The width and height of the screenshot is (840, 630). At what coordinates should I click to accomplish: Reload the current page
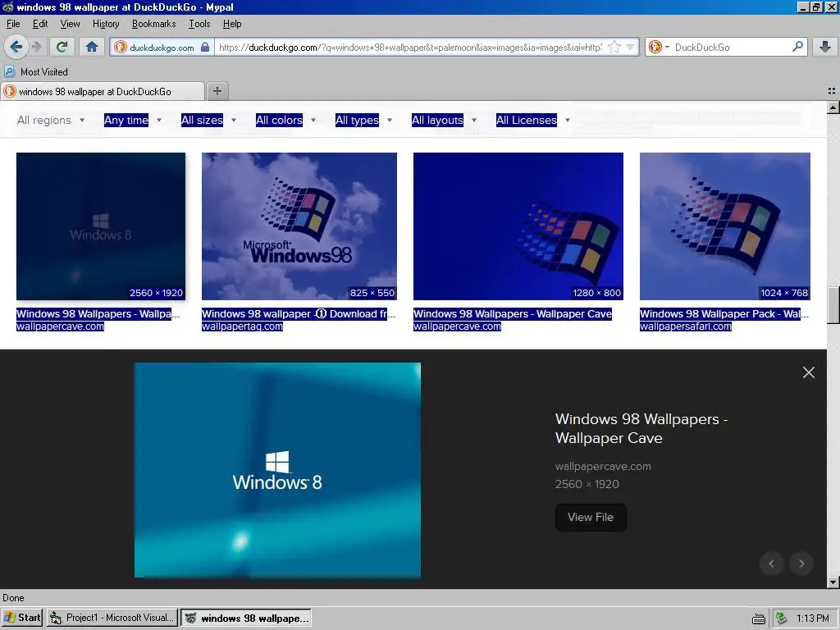62,47
